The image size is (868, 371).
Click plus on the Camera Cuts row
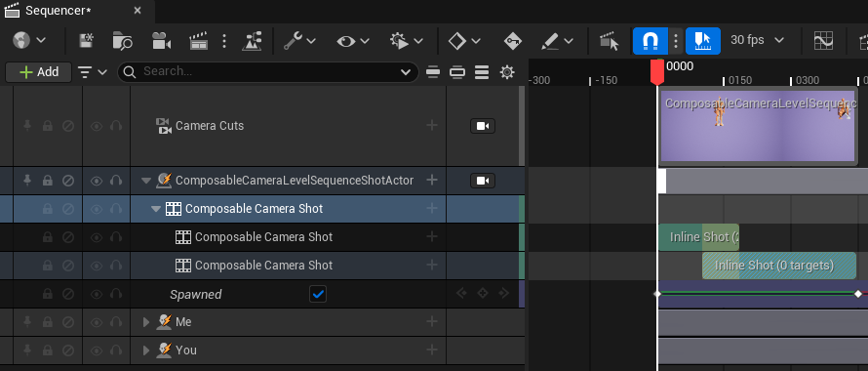click(x=432, y=125)
